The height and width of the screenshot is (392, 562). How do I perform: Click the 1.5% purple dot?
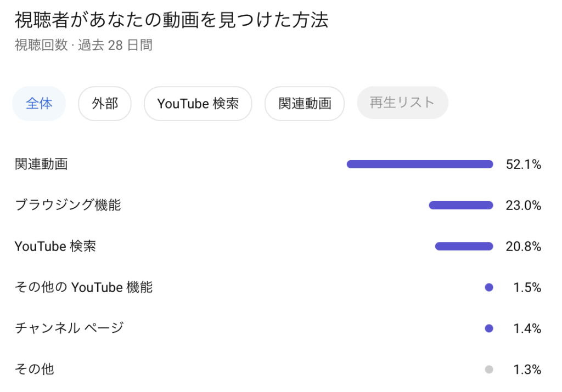(x=489, y=287)
